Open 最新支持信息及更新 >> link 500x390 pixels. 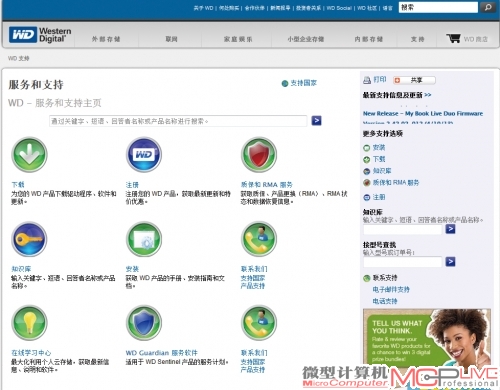click(x=397, y=95)
